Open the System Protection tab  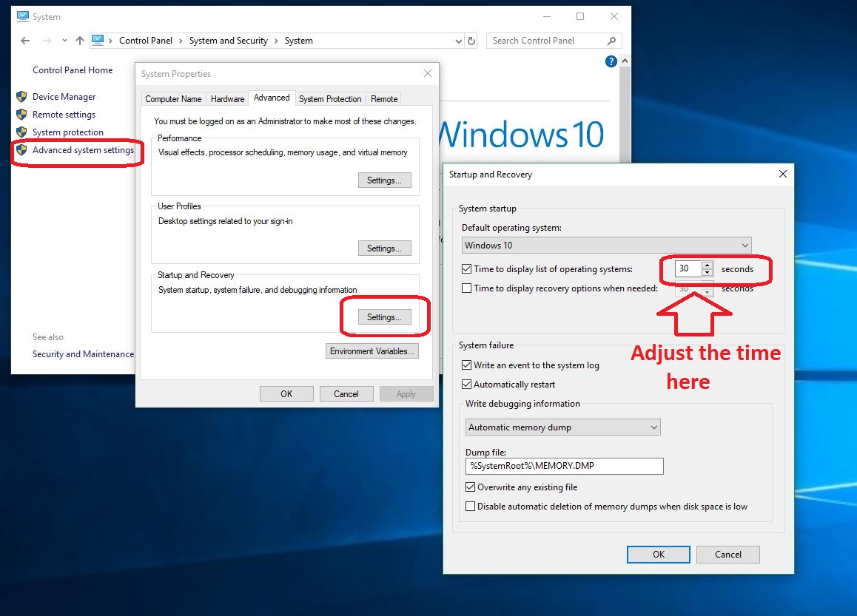tap(330, 99)
